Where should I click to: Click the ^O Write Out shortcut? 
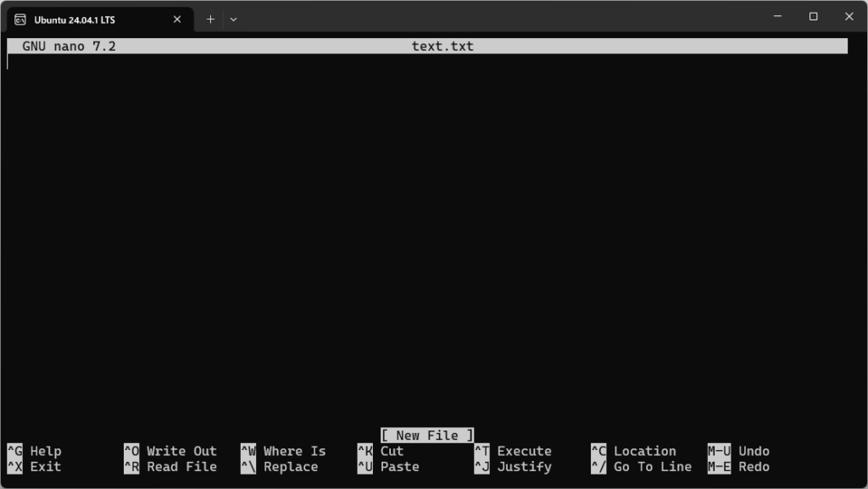pos(170,451)
